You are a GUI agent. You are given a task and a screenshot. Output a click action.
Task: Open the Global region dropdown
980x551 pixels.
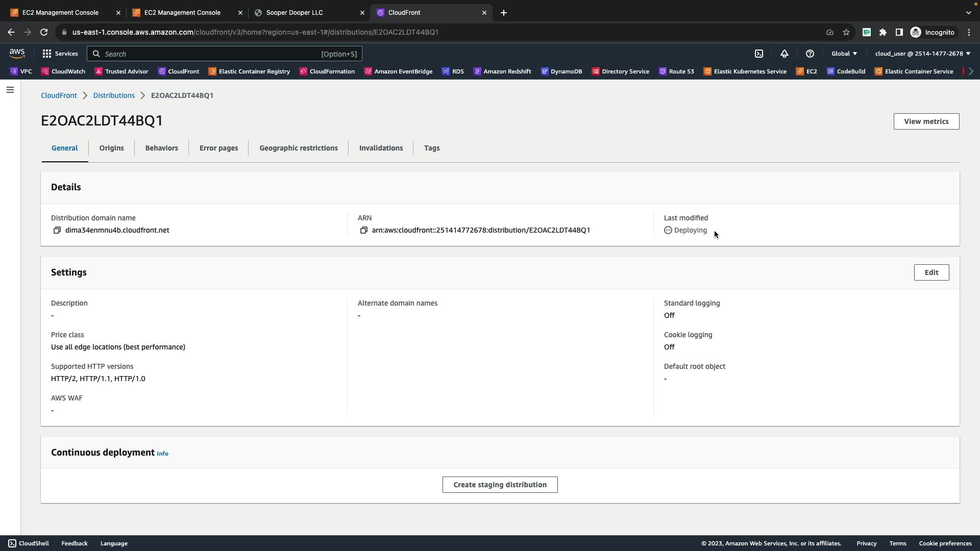[x=844, y=54]
